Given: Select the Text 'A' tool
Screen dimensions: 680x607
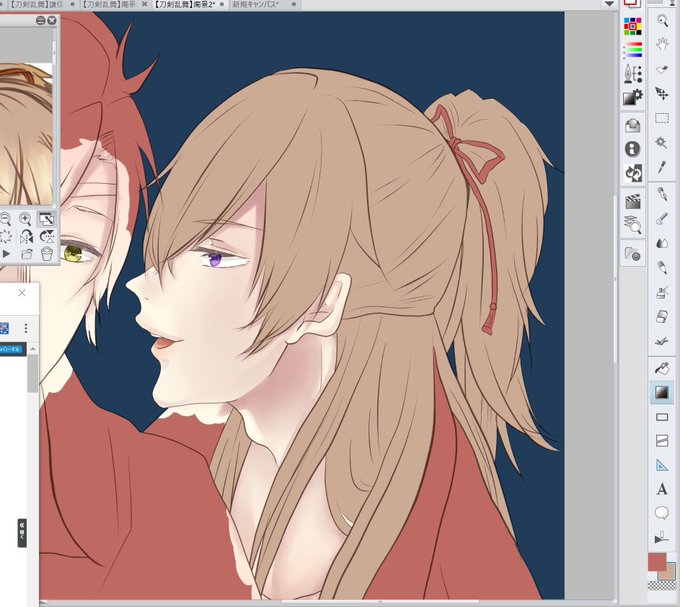Looking at the screenshot, I should [662, 489].
